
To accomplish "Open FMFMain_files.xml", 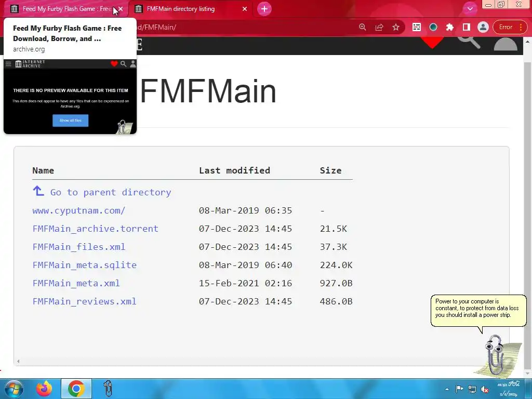I will tap(79, 247).
